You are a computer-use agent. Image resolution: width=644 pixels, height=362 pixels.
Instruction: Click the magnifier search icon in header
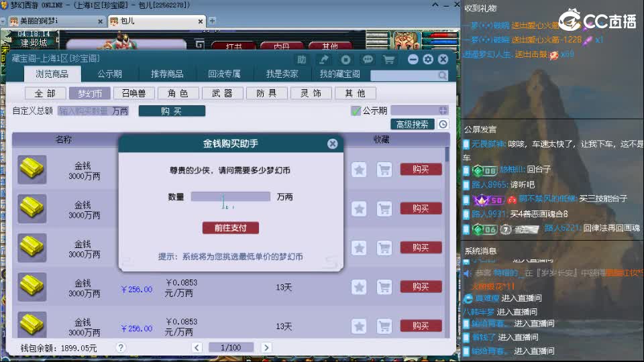point(442,76)
